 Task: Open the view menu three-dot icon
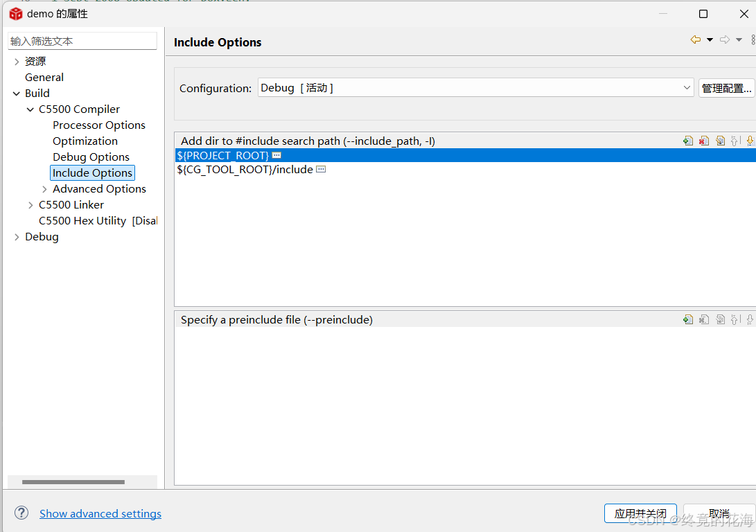click(x=753, y=39)
